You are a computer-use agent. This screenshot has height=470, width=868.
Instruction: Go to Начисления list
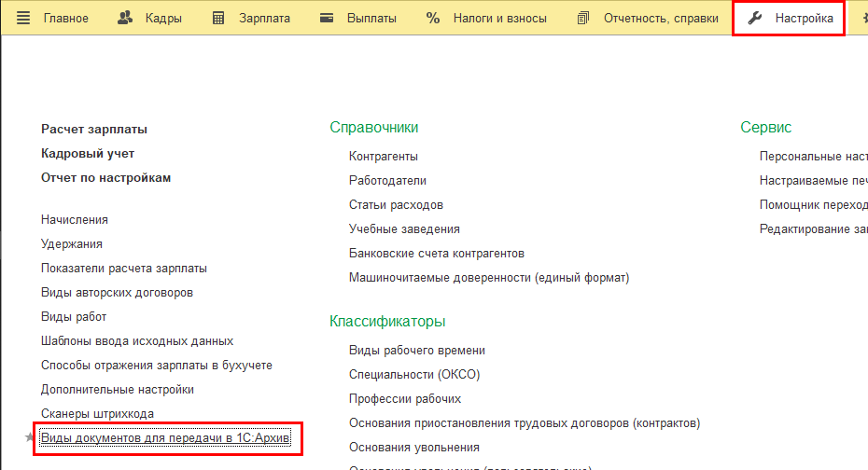75,220
